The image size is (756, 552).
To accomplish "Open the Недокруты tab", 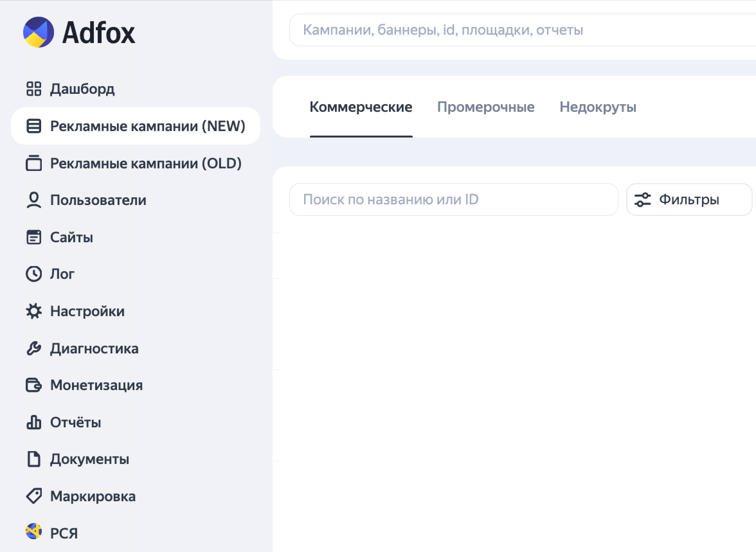I will (598, 107).
